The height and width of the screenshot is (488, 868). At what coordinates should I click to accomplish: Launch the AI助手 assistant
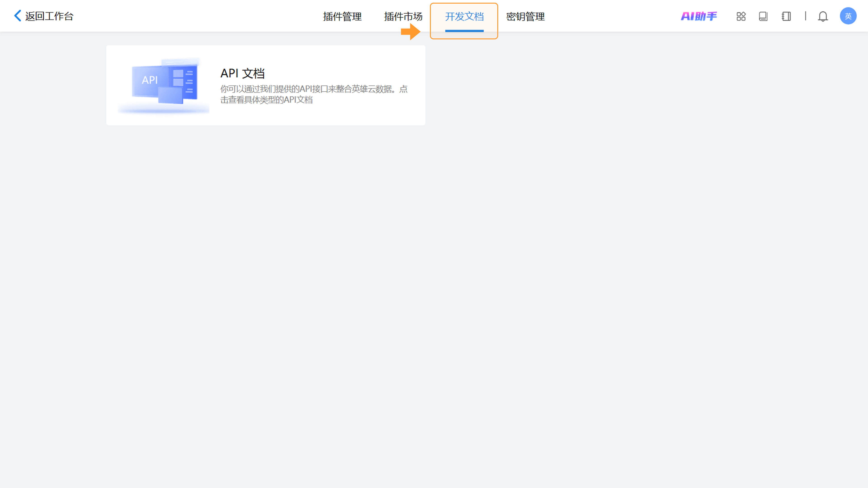tap(699, 16)
